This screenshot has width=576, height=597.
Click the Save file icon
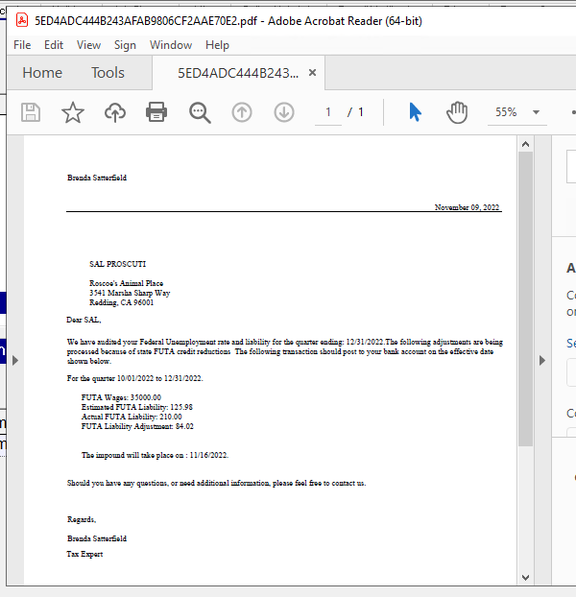30,112
